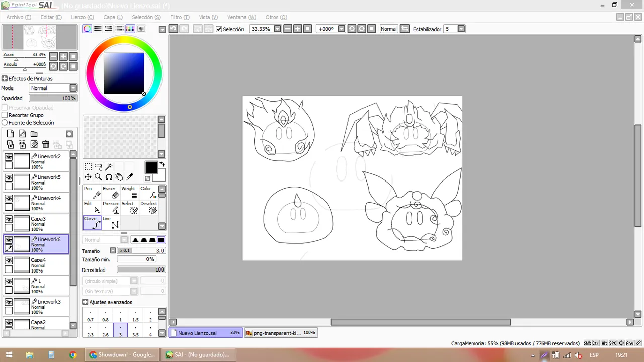Screen dimensions: 644x362
Task: Pick the magic wand tool
Action: 109,167
